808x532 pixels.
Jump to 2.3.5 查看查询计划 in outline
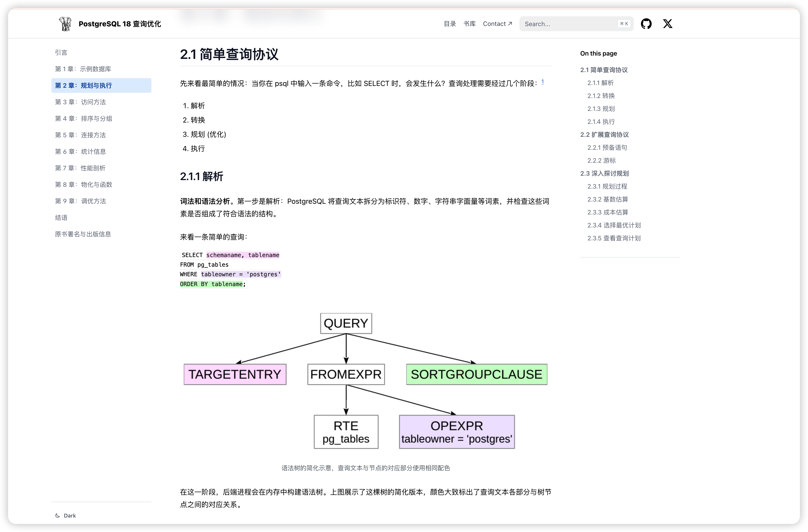[614, 238]
